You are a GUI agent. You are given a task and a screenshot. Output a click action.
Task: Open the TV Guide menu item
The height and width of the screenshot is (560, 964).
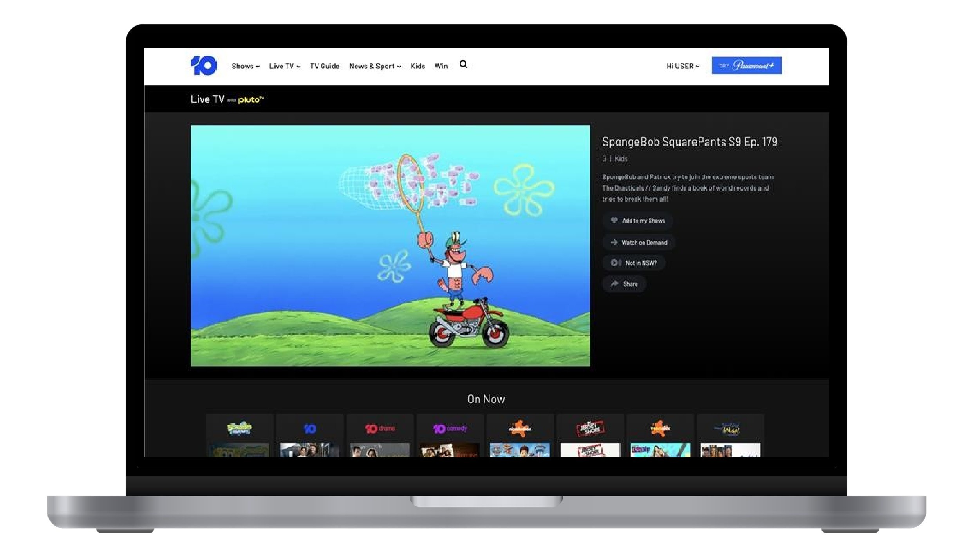point(325,66)
